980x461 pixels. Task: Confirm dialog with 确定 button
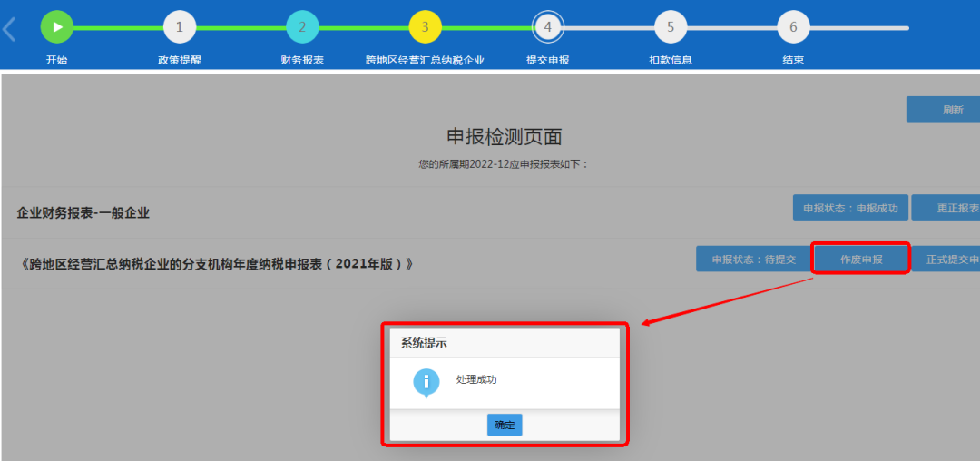pyautogui.click(x=505, y=425)
